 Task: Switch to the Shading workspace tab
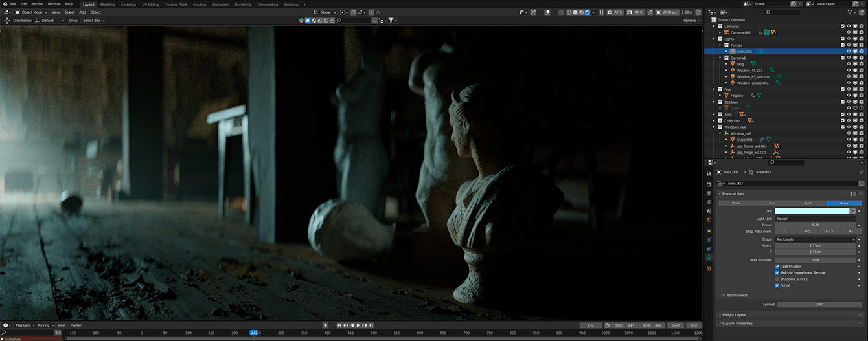coord(199,5)
